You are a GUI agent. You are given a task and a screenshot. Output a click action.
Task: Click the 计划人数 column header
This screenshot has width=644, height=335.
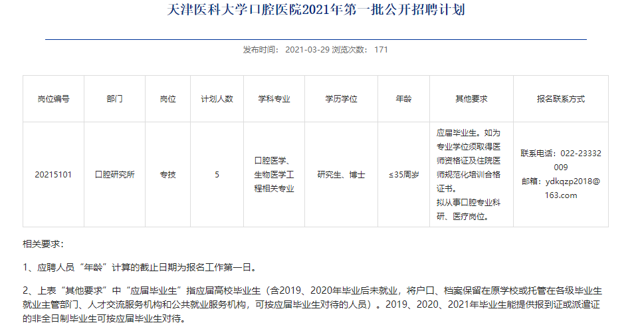point(217,98)
